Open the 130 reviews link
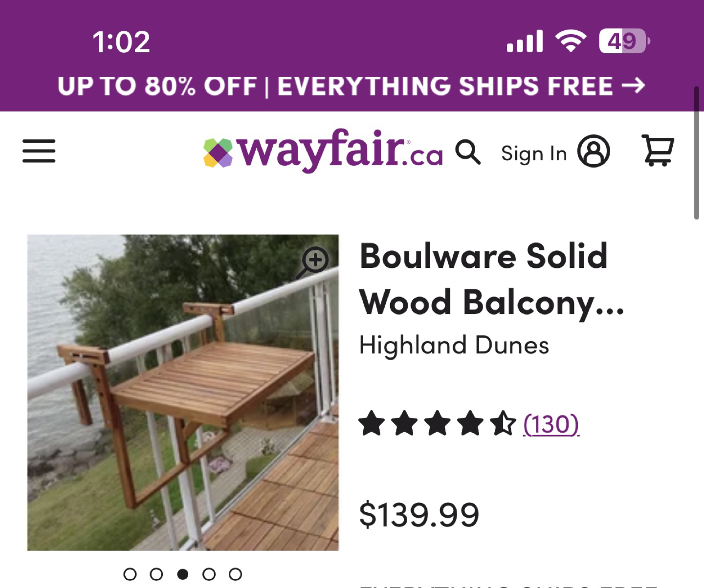This screenshot has height=588, width=704. 551,424
